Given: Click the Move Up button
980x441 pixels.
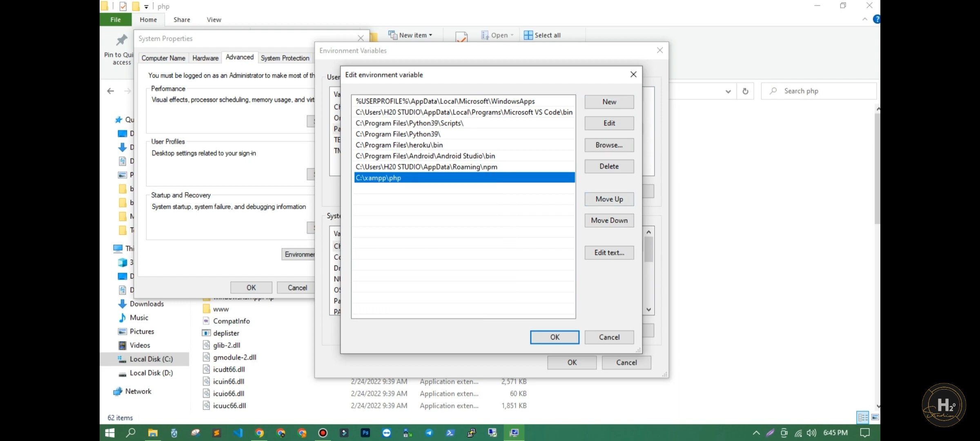Looking at the screenshot, I should 609,199.
